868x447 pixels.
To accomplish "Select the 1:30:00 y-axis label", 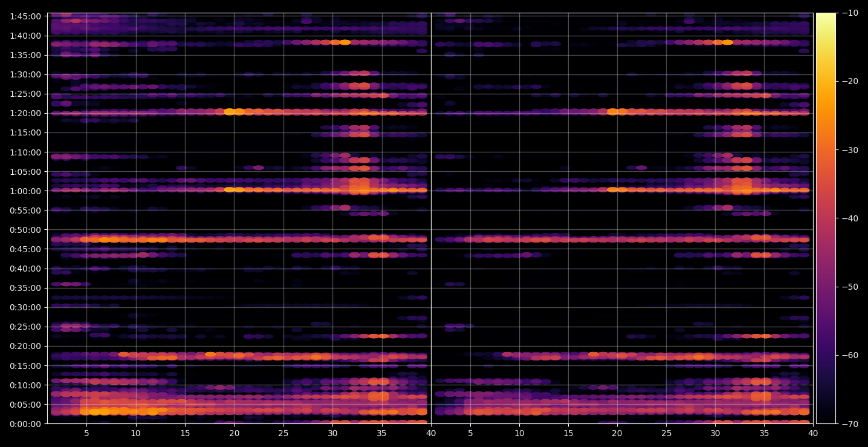I will 25,74.
